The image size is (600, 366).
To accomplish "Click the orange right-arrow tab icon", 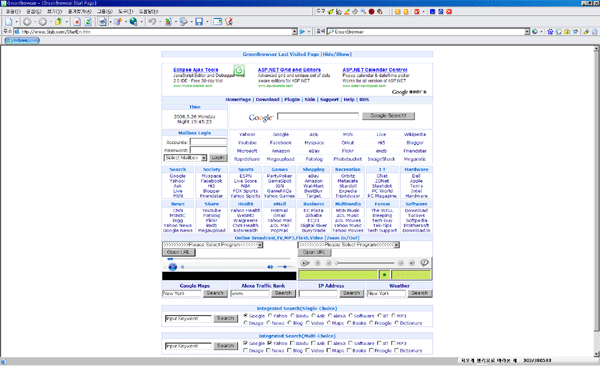I will tap(406, 11).
